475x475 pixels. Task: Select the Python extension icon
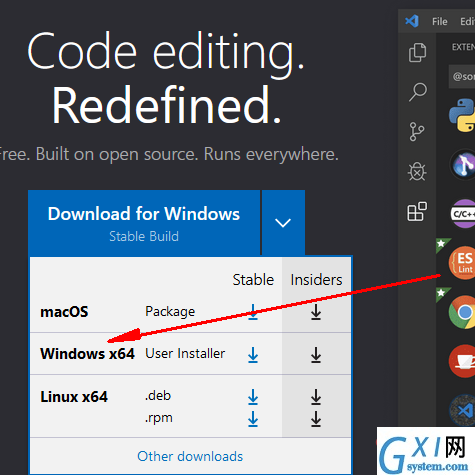[462, 115]
